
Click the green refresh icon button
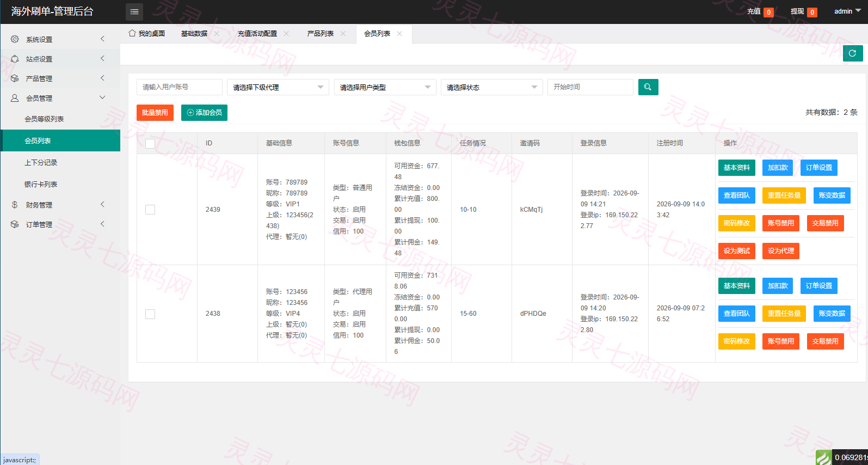pyautogui.click(x=853, y=53)
